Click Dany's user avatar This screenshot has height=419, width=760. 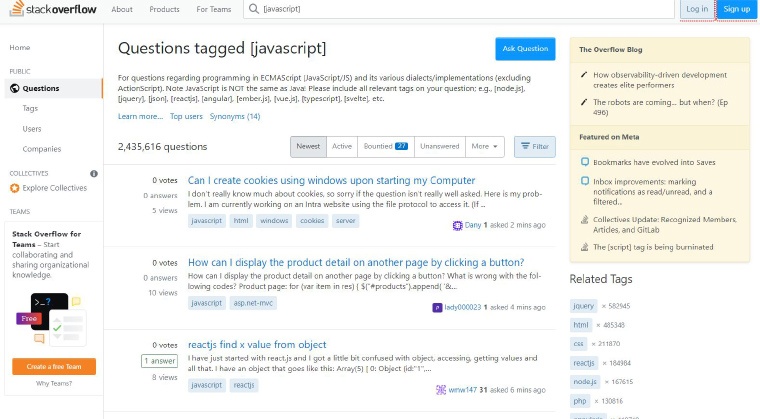tap(457, 226)
